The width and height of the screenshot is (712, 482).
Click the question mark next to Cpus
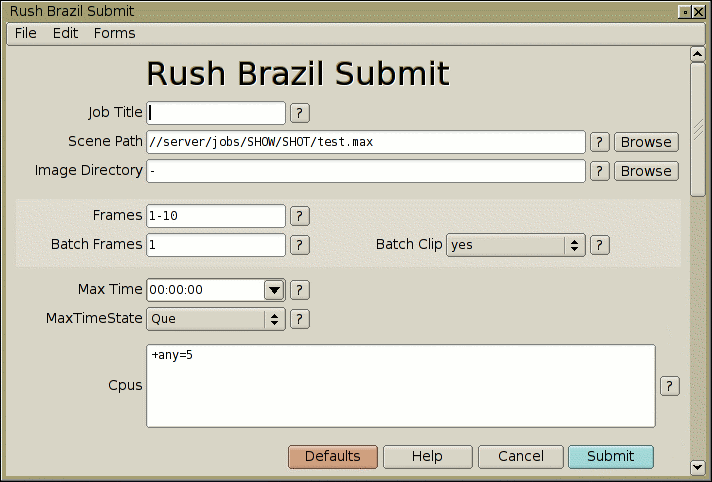coord(670,386)
